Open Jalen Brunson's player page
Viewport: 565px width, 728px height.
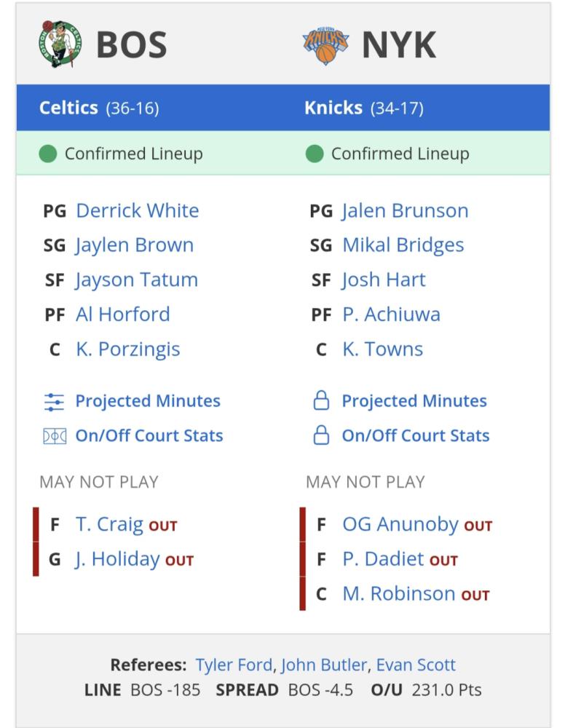[x=406, y=211]
